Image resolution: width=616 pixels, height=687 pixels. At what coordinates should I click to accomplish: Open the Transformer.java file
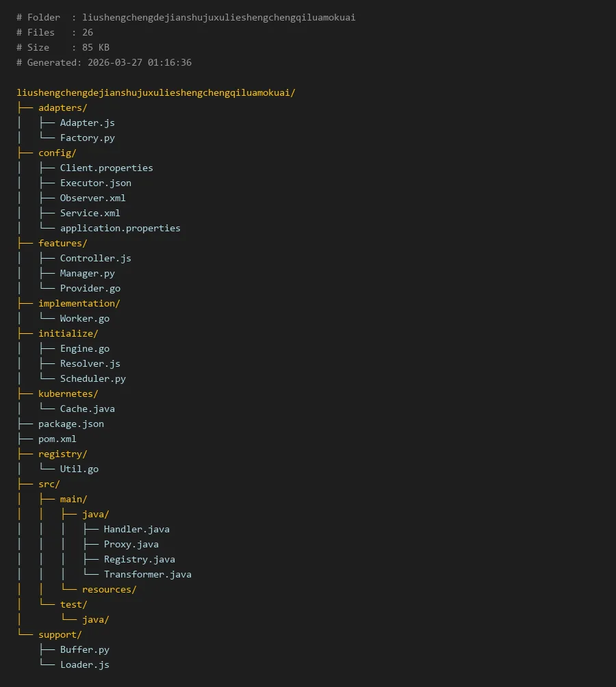click(x=147, y=574)
